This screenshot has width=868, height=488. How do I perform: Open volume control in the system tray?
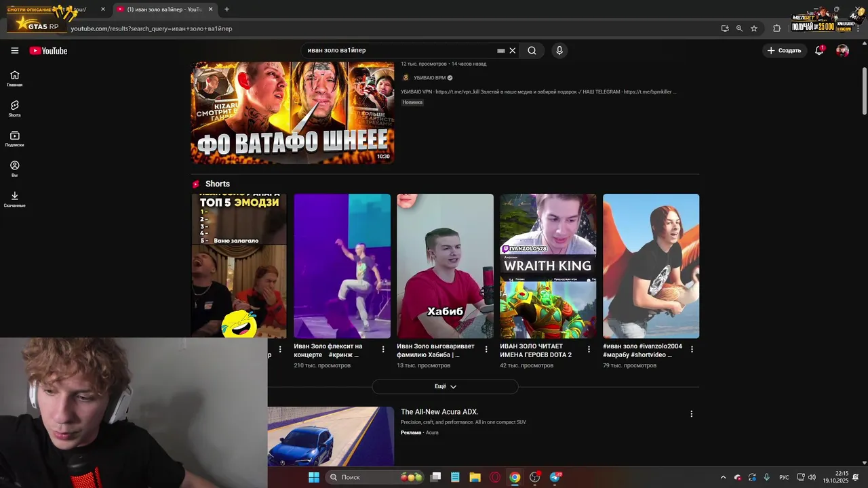pyautogui.click(x=812, y=477)
